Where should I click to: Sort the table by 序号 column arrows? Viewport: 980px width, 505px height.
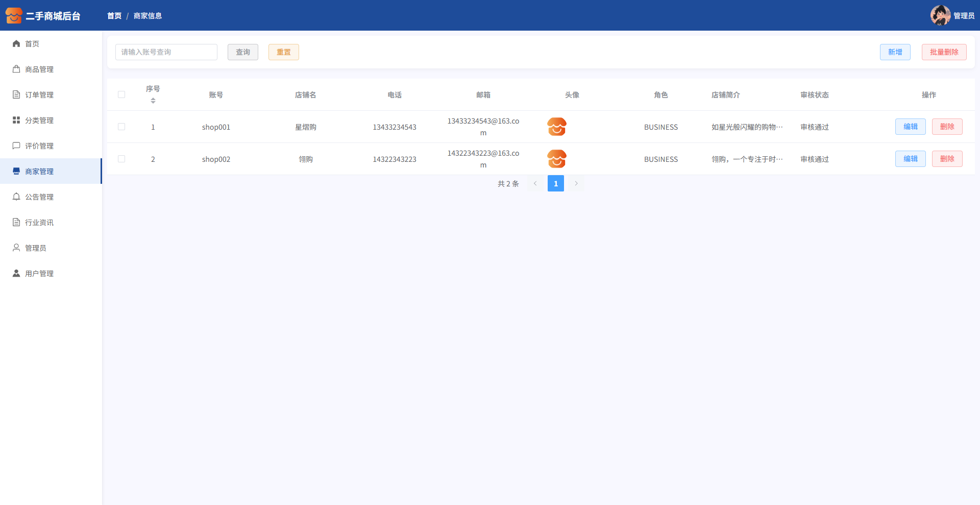tap(153, 101)
